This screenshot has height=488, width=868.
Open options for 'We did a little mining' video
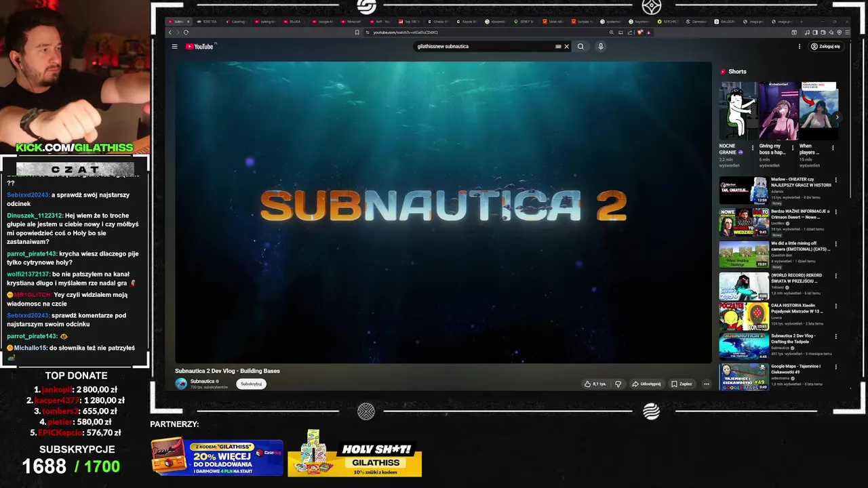(x=835, y=243)
